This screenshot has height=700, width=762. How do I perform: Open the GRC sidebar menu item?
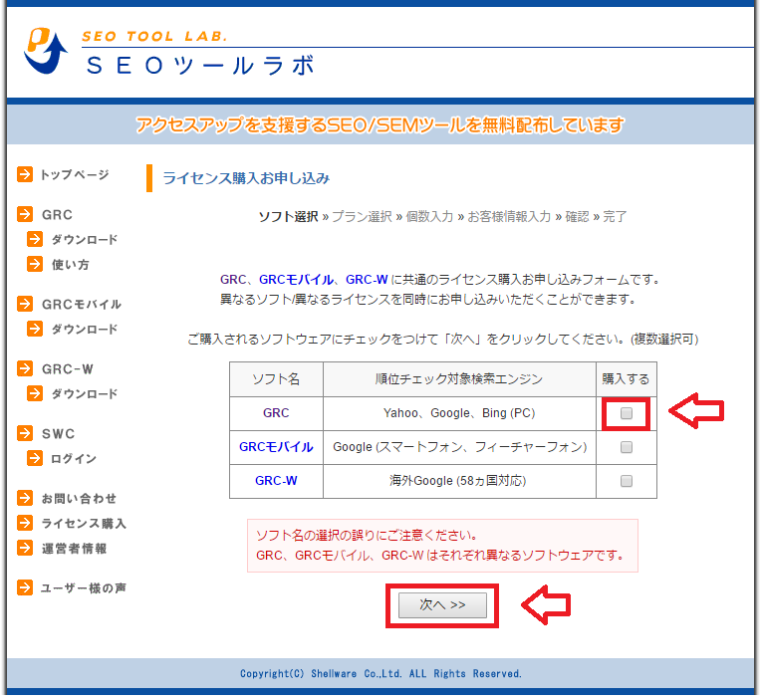click(x=57, y=215)
